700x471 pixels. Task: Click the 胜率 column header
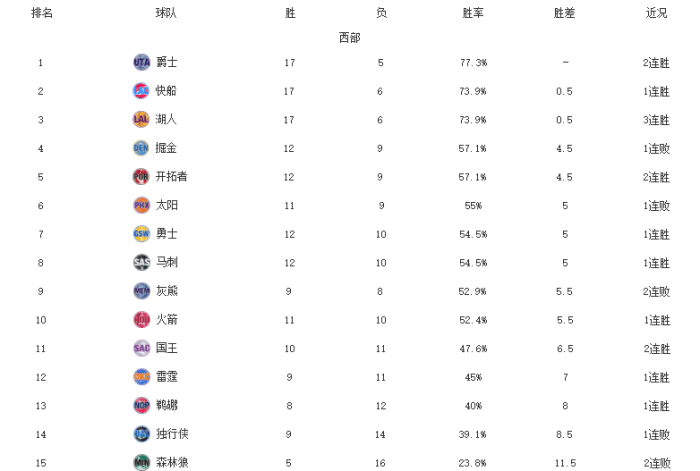click(x=473, y=14)
